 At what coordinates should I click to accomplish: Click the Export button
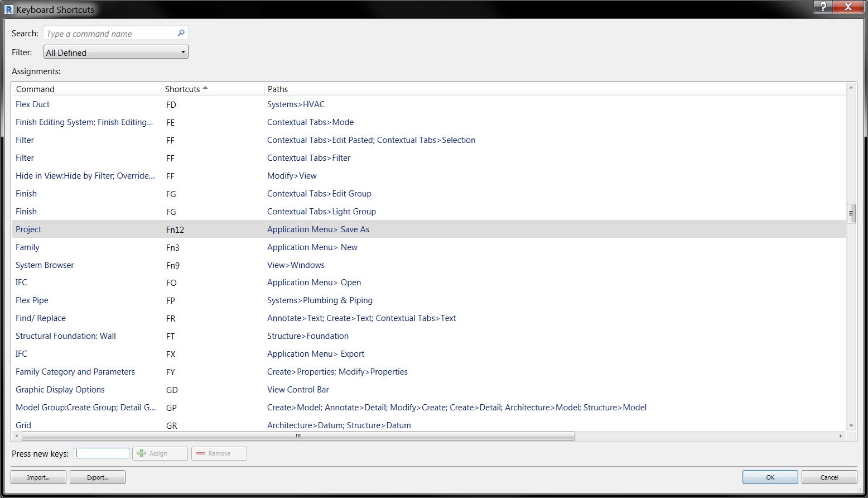click(97, 477)
